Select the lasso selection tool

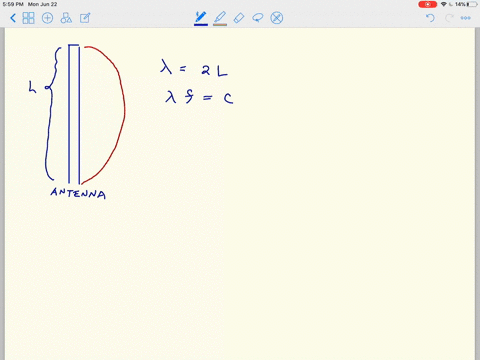(x=258, y=17)
